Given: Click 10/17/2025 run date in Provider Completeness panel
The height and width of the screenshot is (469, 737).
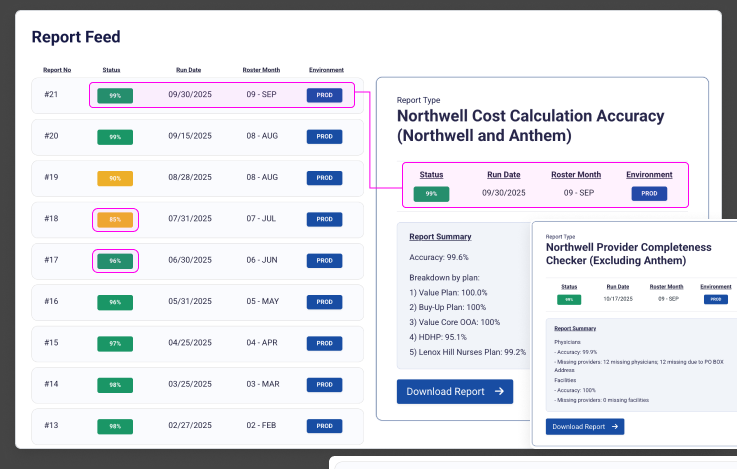Looking at the screenshot, I should coord(618,299).
